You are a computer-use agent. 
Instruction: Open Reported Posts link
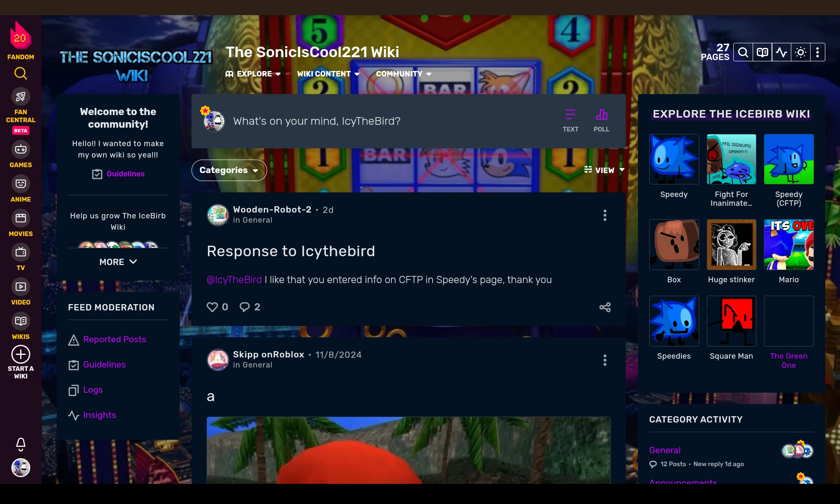(114, 339)
